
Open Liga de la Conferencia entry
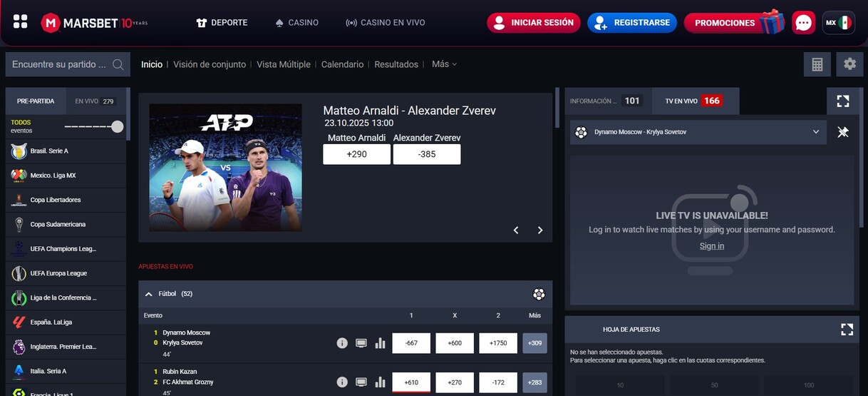[x=66, y=298]
